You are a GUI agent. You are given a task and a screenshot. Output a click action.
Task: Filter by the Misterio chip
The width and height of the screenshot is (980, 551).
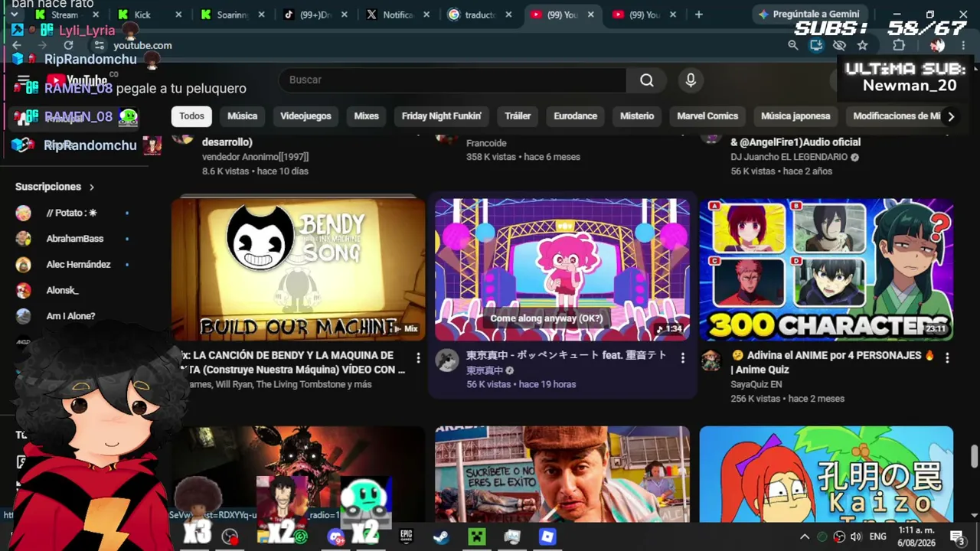[x=637, y=116]
